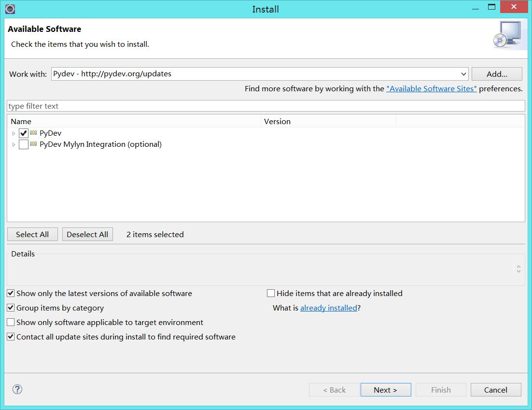Click the Version column header

tap(328, 122)
